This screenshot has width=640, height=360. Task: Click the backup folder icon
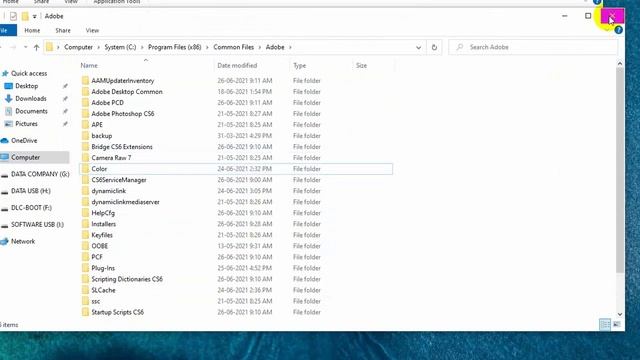point(85,136)
